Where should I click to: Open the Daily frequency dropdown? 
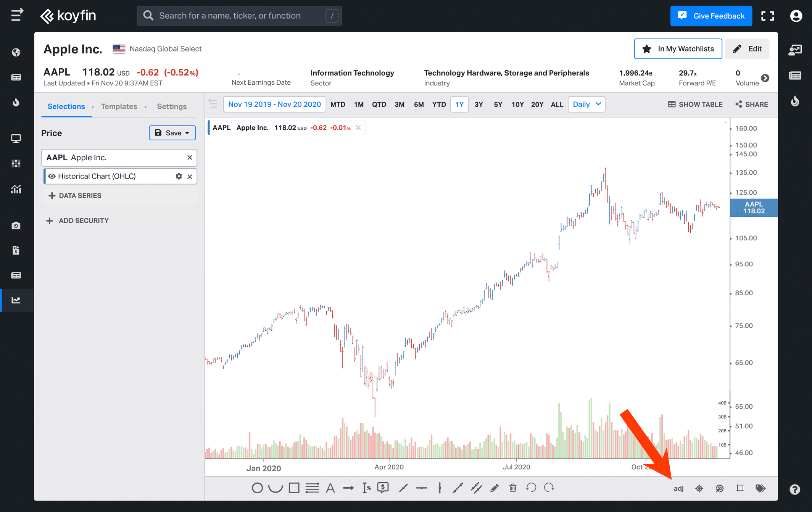click(x=586, y=105)
